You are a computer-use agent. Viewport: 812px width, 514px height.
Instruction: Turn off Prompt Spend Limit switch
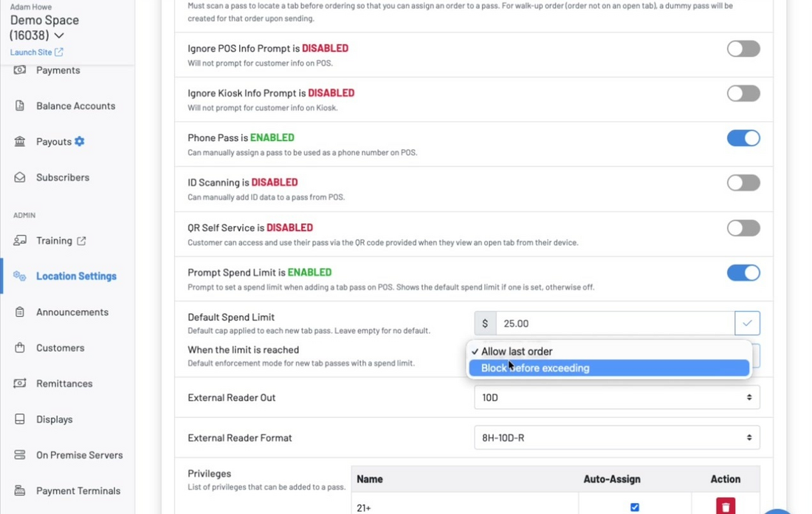point(743,273)
